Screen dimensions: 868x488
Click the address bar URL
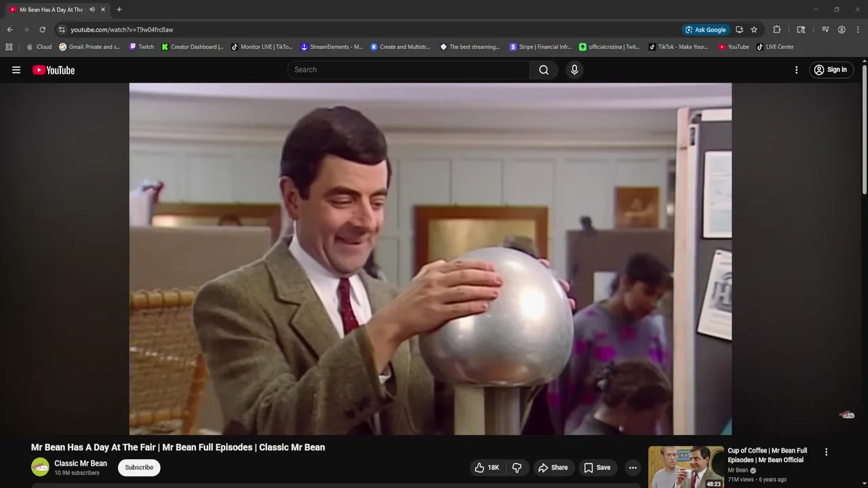[122, 30]
